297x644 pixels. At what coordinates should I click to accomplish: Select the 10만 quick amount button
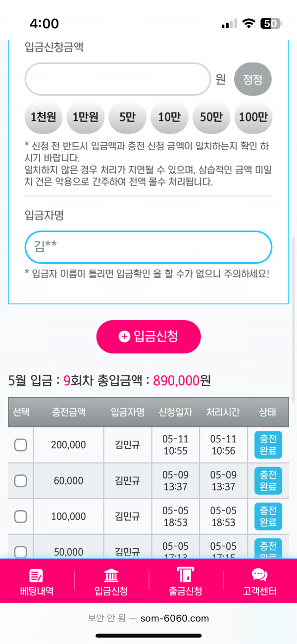169,117
